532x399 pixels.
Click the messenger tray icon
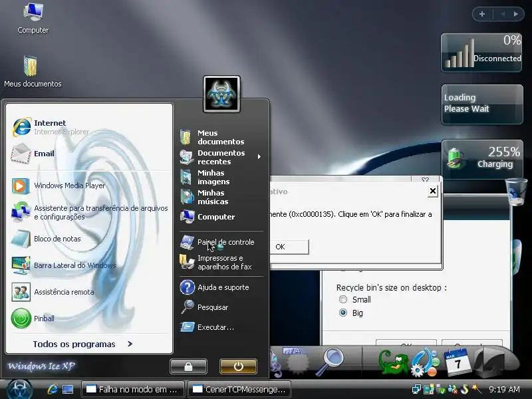pyautogui.click(x=453, y=389)
